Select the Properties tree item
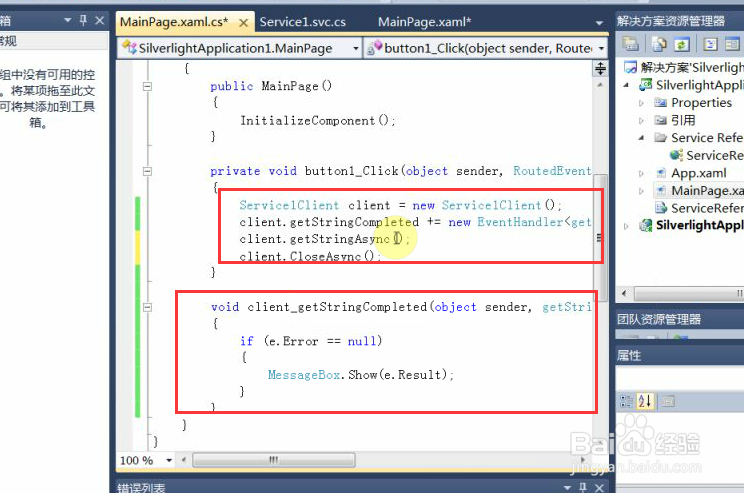 click(701, 102)
